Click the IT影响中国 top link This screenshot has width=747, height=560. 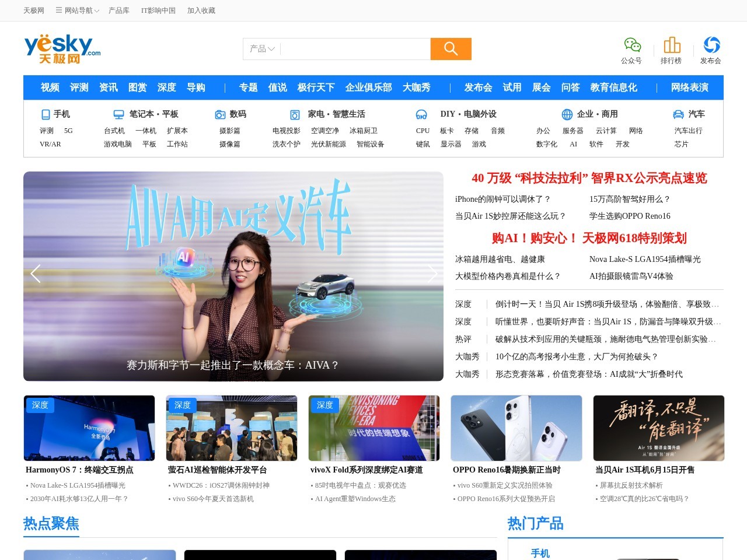pyautogui.click(x=158, y=10)
